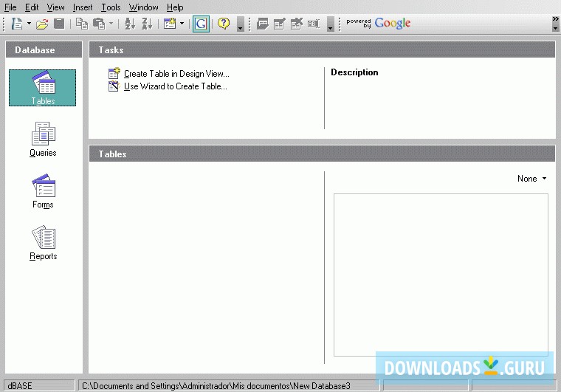This screenshot has width=561, height=392.
Task: Open the Tools menu
Action: (x=111, y=7)
